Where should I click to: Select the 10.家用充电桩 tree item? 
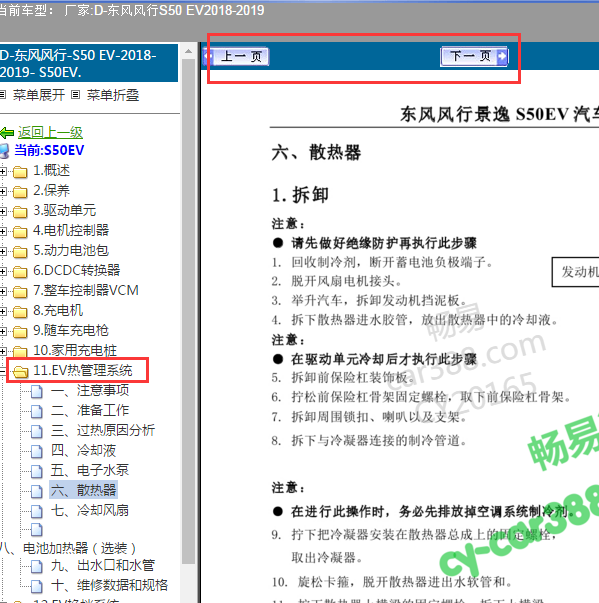point(75,350)
